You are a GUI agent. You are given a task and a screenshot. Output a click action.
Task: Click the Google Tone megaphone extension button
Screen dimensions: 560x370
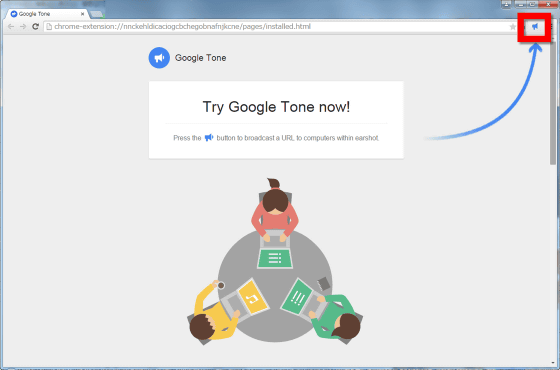point(535,27)
